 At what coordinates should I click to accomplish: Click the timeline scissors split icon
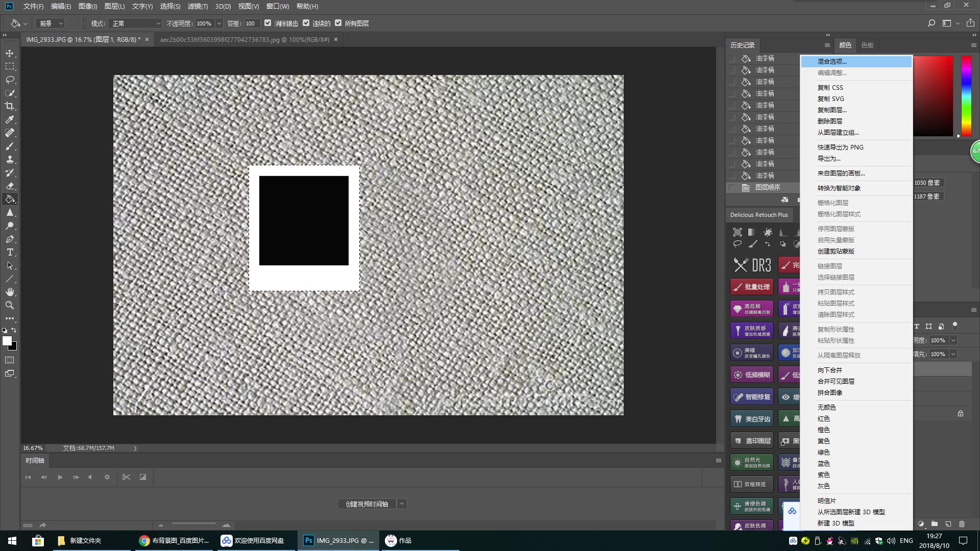click(126, 477)
